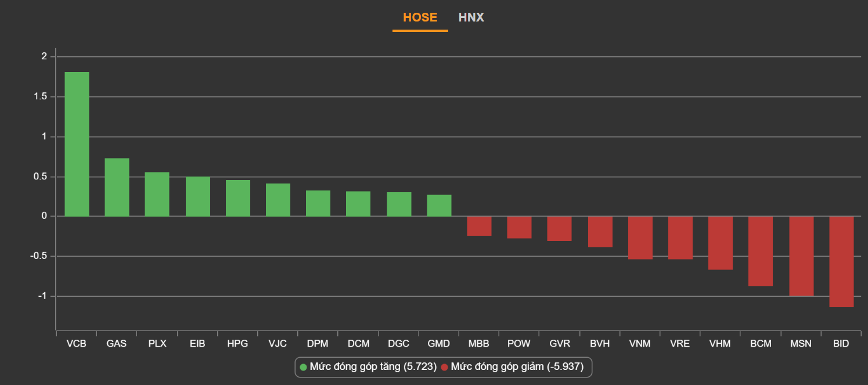Viewport: 868px width, 385px height.
Task: Click the green EIB bar
Action: 197,196
